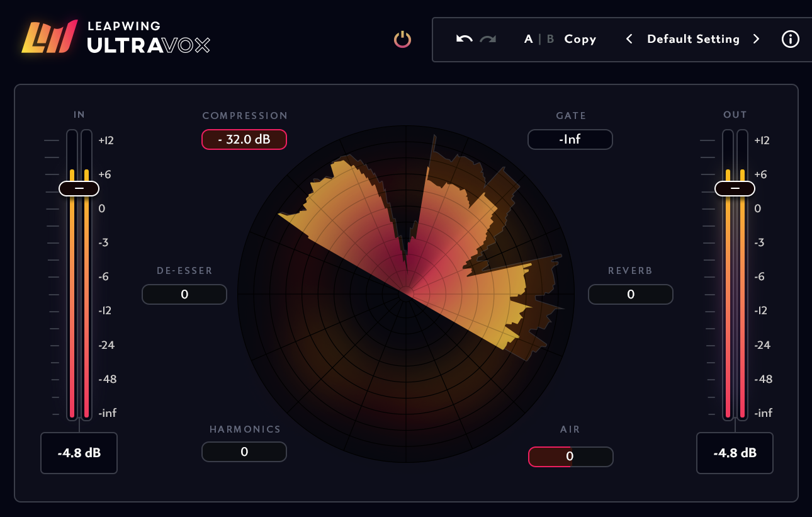Switch to setting A
The width and height of the screenshot is (812, 517).
[x=529, y=39]
